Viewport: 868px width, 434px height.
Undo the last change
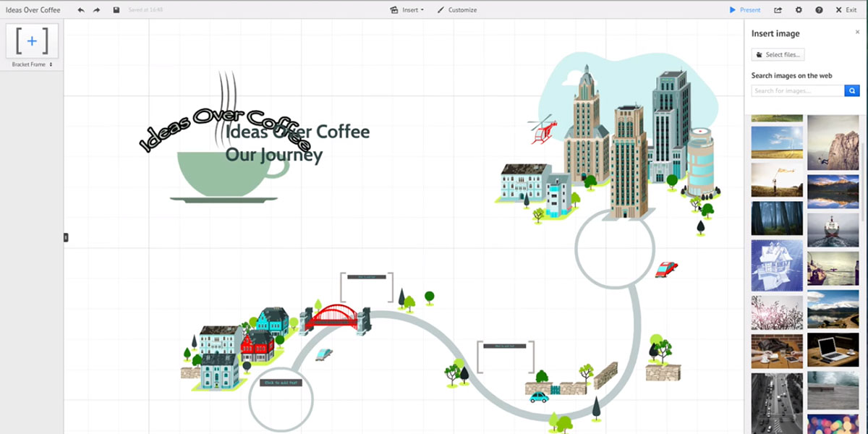click(80, 9)
